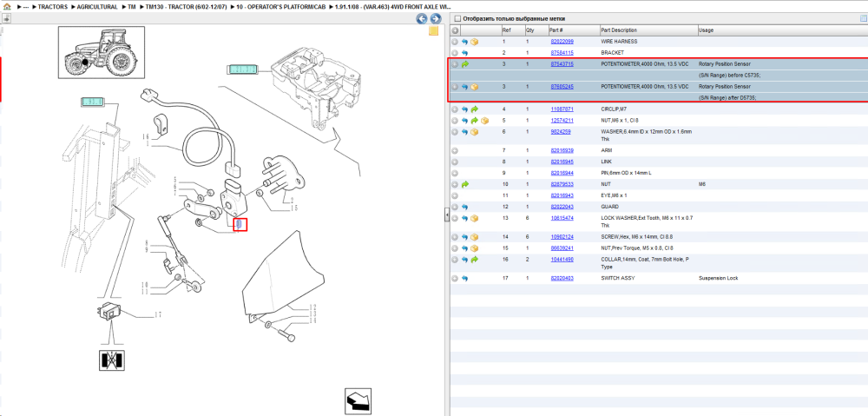Image resolution: width=868 pixels, height=416 pixels.
Task: Select 'GUARD' description text
Action: tap(609, 207)
